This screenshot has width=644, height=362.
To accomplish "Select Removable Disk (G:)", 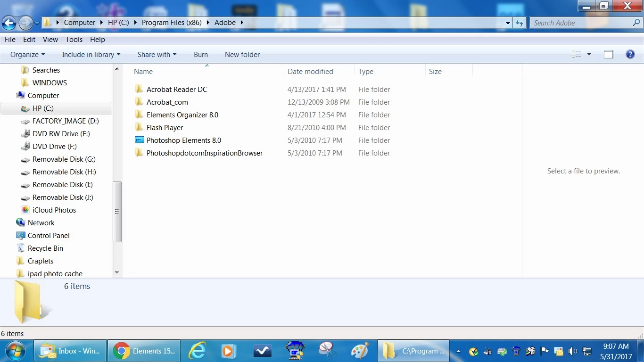I will (x=64, y=159).
